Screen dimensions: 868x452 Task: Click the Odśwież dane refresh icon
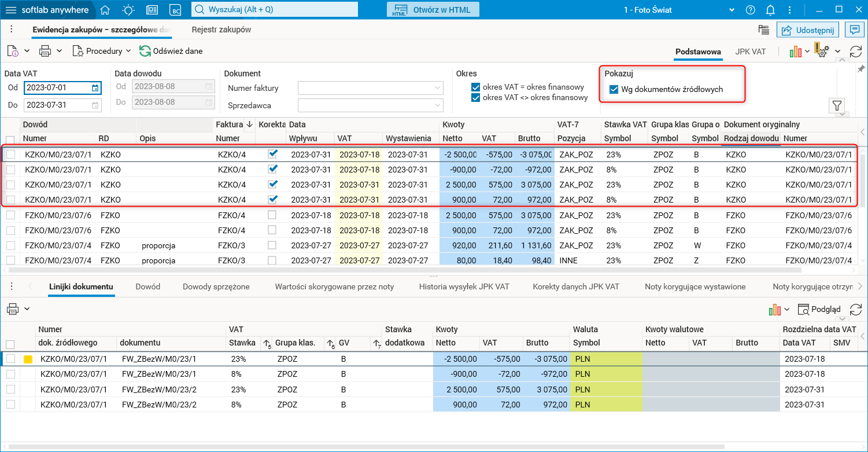(145, 51)
